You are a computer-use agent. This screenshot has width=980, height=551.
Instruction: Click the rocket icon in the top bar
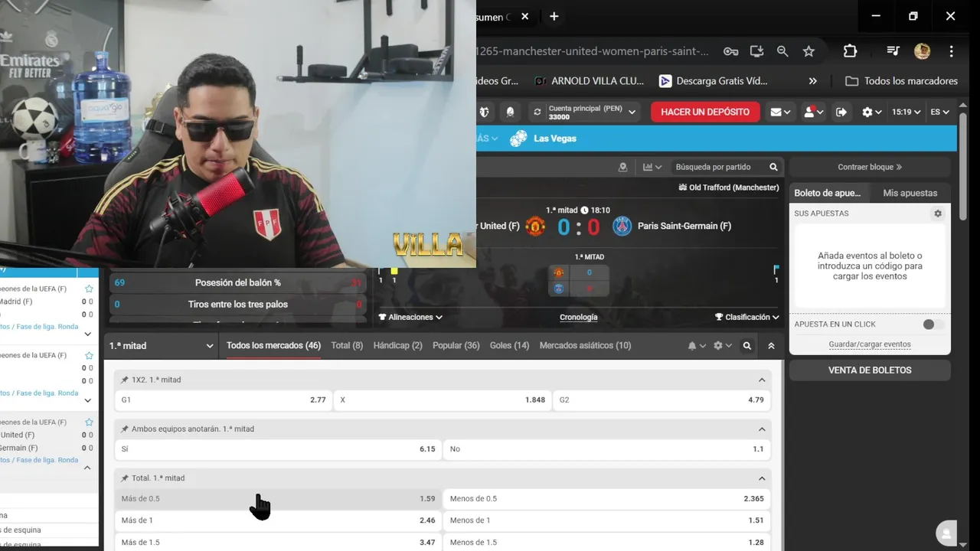coord(510,112)
